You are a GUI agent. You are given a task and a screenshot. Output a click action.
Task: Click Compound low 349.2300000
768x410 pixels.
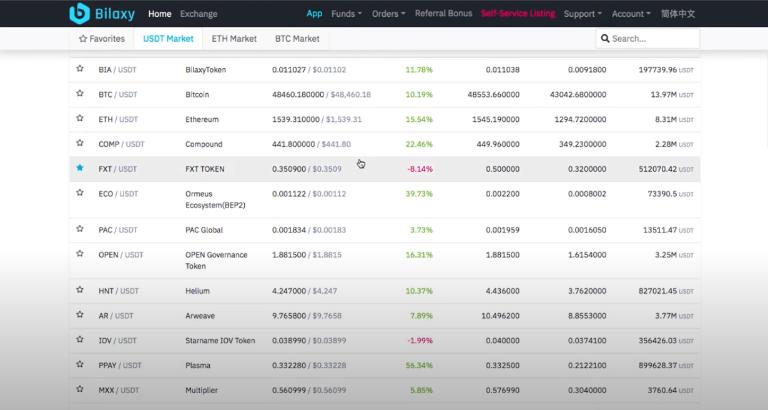coord(582,144)
